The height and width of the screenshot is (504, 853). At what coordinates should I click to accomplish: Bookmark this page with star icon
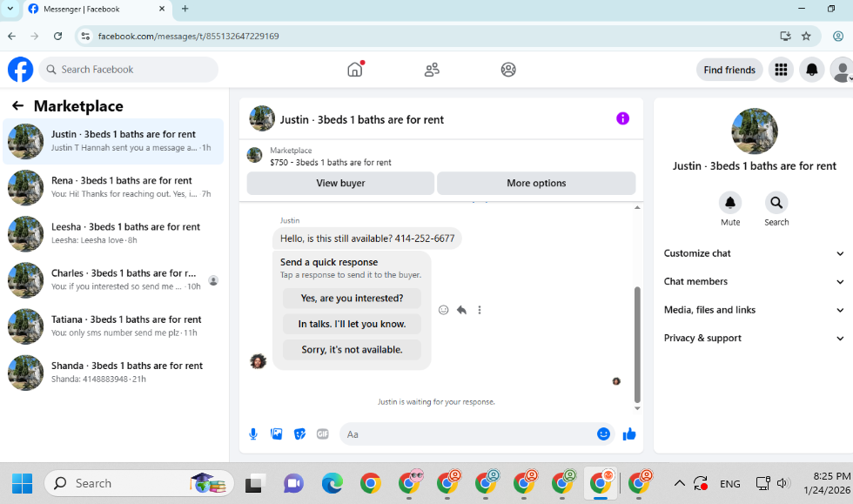tap(806, 36)
